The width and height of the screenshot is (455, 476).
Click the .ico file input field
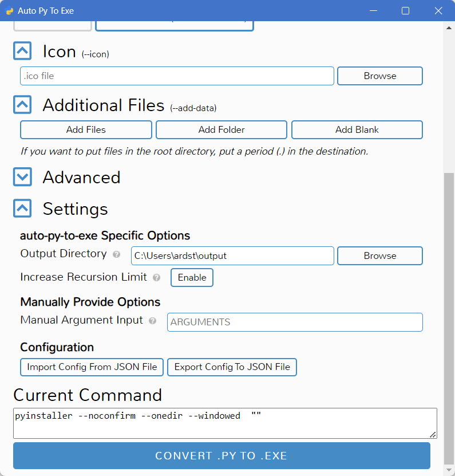pyautogui.click(x=177, y=76)
